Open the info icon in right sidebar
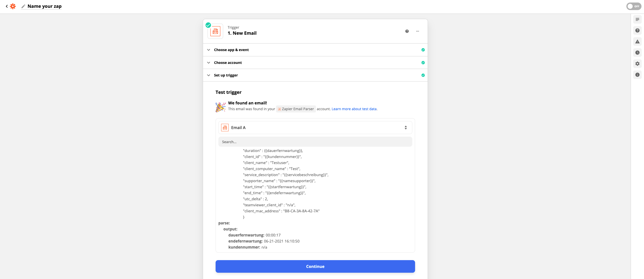The width and height of the screenshot is (644, 279). tap(637, 75)
